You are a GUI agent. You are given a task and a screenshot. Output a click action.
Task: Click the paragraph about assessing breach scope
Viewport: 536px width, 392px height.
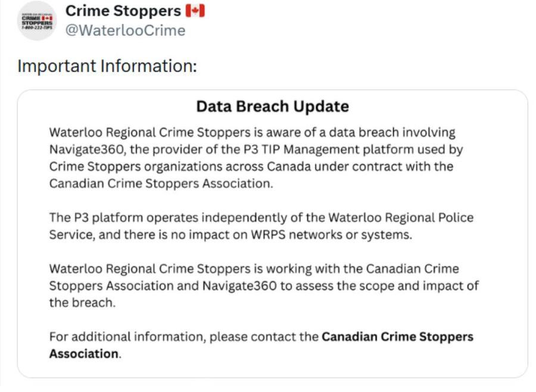point(264,285)
